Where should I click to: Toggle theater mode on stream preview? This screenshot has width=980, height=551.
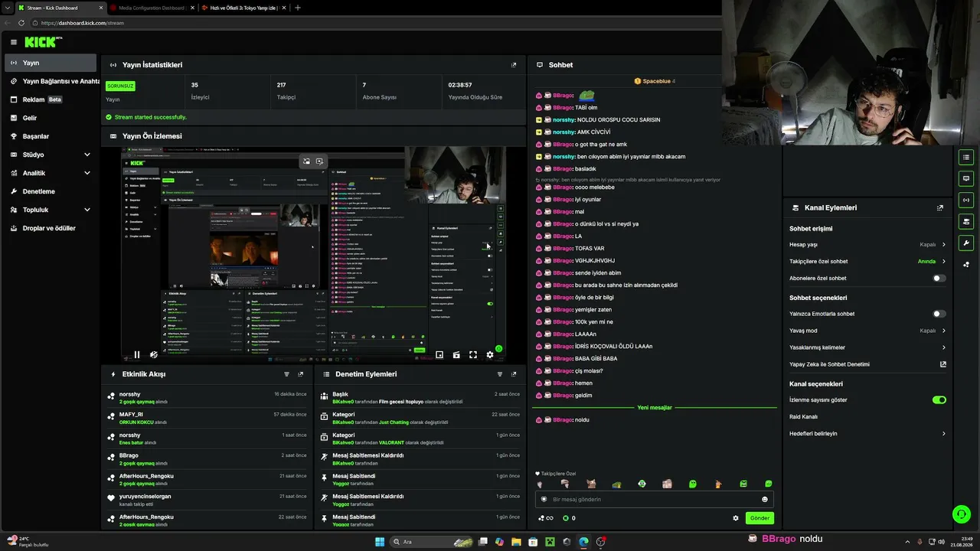(456, 354)
